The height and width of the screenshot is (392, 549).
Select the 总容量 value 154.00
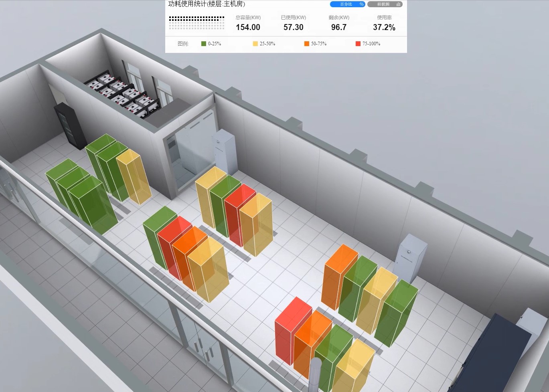pos(248,27)
